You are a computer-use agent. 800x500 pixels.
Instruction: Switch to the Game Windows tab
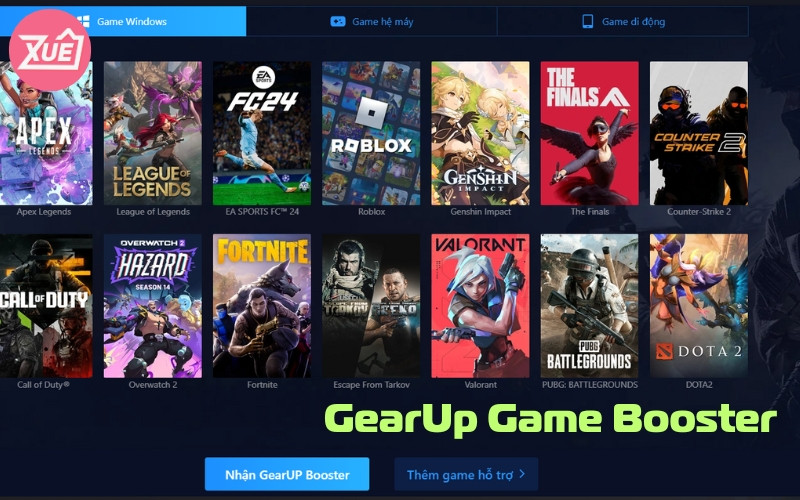point(122,21)
